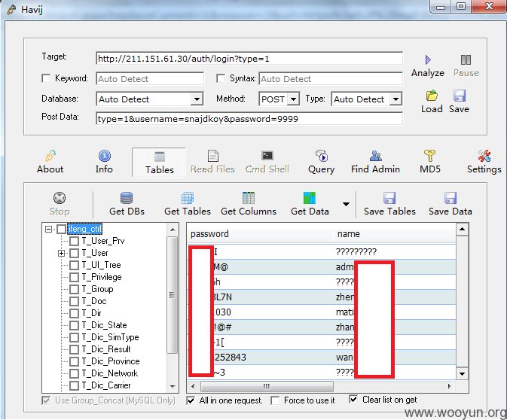Click the Syntax input field
This screenshot has width=507, height=420.
tap(331, 78)
